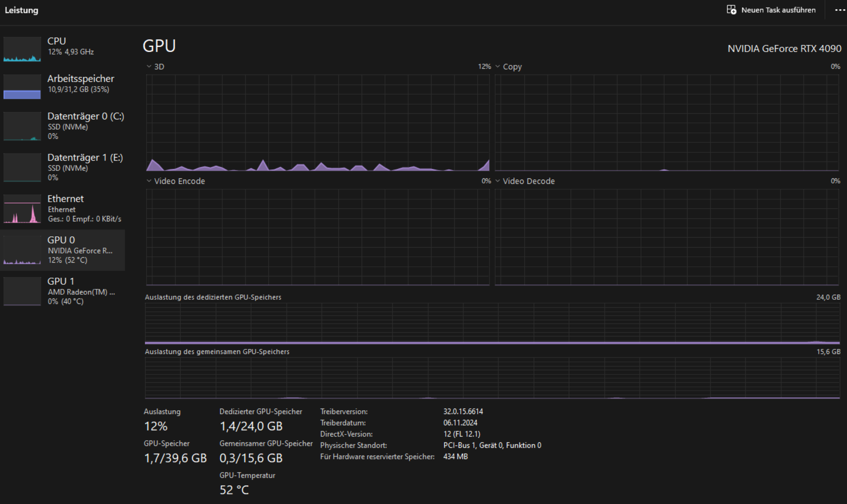Click the Neuen Task ausführen icon
Image resolution: width=847 pixels, height=504 pixels.
tap(731, 10)
